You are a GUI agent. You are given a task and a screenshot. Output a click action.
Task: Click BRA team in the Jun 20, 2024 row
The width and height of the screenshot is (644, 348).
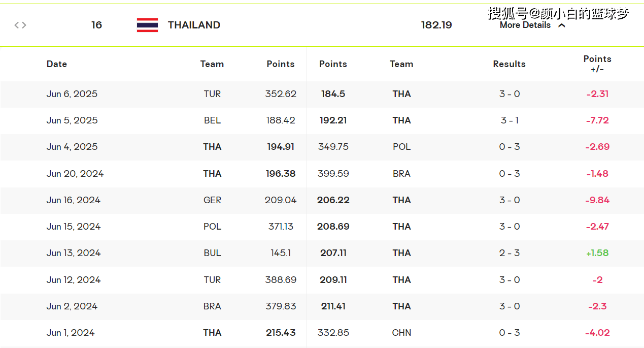point(401,174)
